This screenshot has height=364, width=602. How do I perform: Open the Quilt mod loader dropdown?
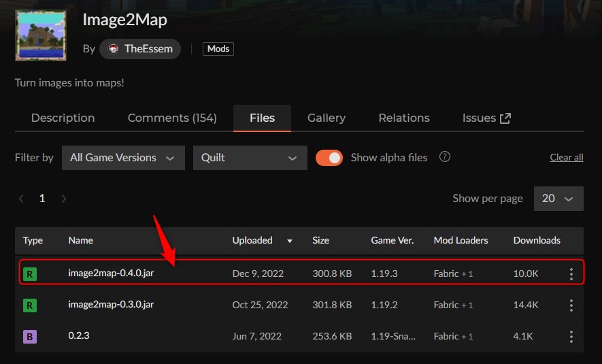tap(250, 158)
